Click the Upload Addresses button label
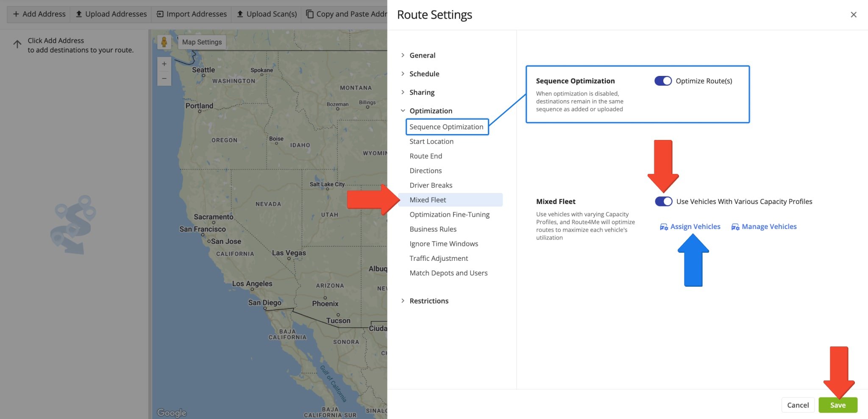This screenshot has width=868, height=419. pyautogui.click(x=116, y=14)
